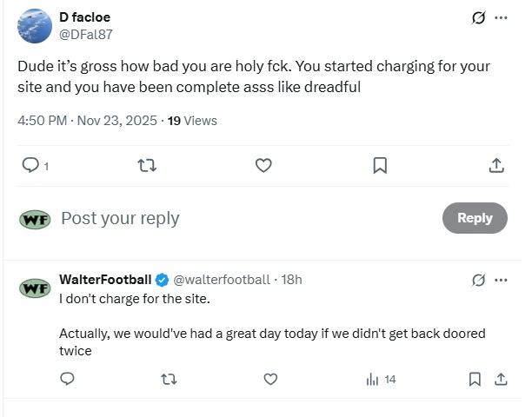This screenshot has width=532, height=417.
Task: Open the Grok icon on D facloe's post
Action: point(477,17)
